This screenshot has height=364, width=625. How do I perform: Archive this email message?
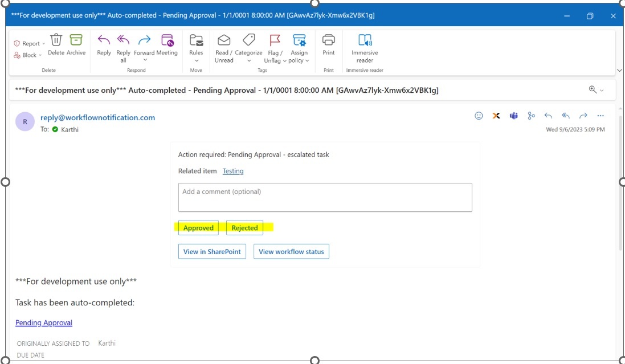pyautogui.click(x=76, y=41)
